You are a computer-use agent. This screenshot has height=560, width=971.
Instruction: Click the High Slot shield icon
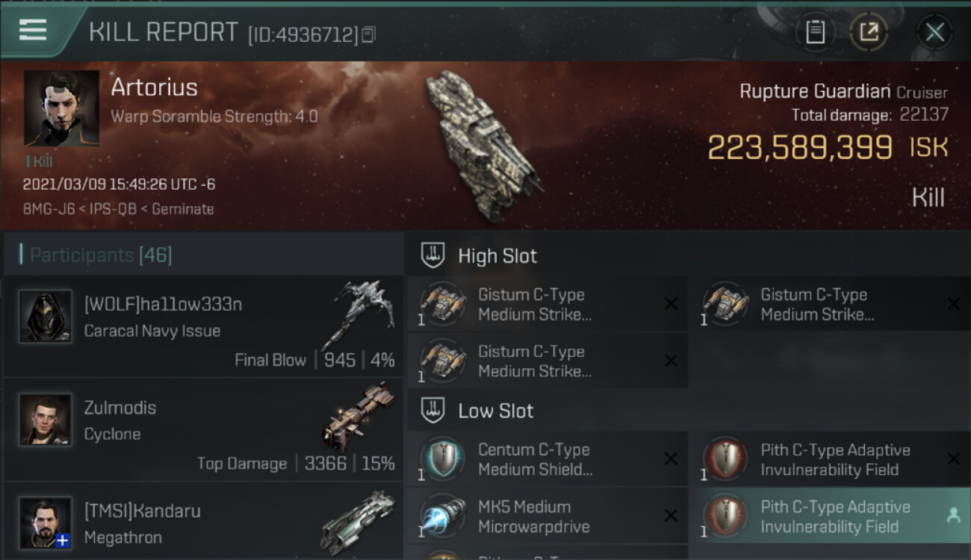pos(433,255)
